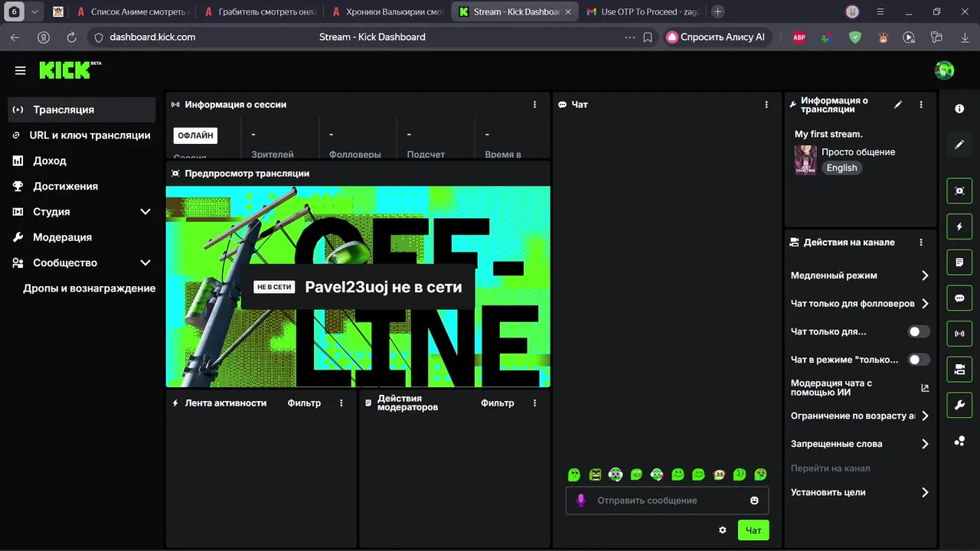Toggle session info broadcast widget icon
The height and width of the screenshot is (551, 980).
pyautogui.click(x=959, y=334)
